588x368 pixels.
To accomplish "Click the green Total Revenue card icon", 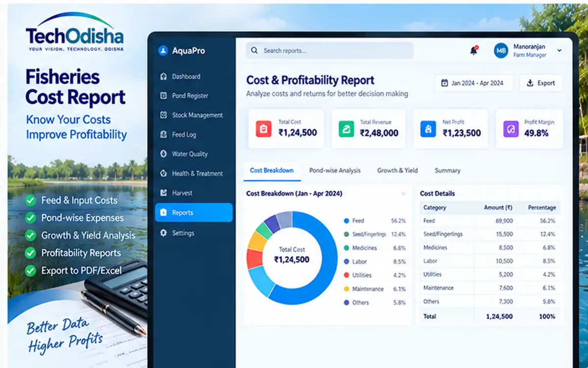I will click(346, 129).
